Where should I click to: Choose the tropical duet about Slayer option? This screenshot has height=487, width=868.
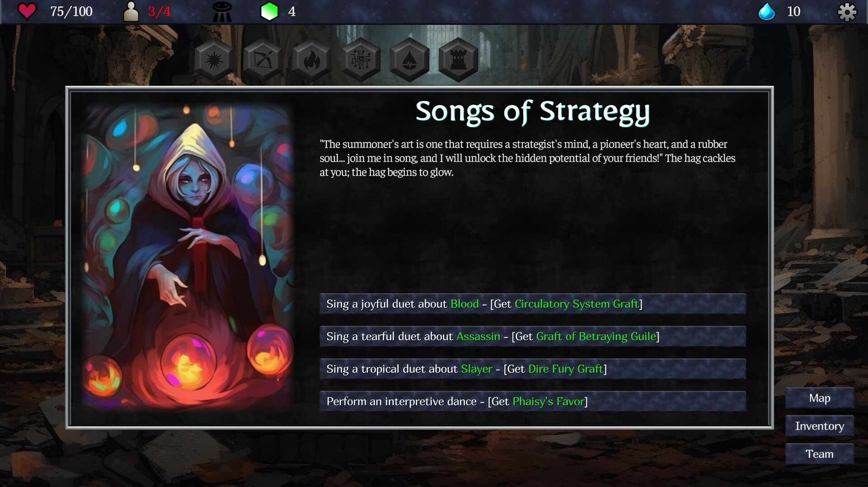coord(533,369)
